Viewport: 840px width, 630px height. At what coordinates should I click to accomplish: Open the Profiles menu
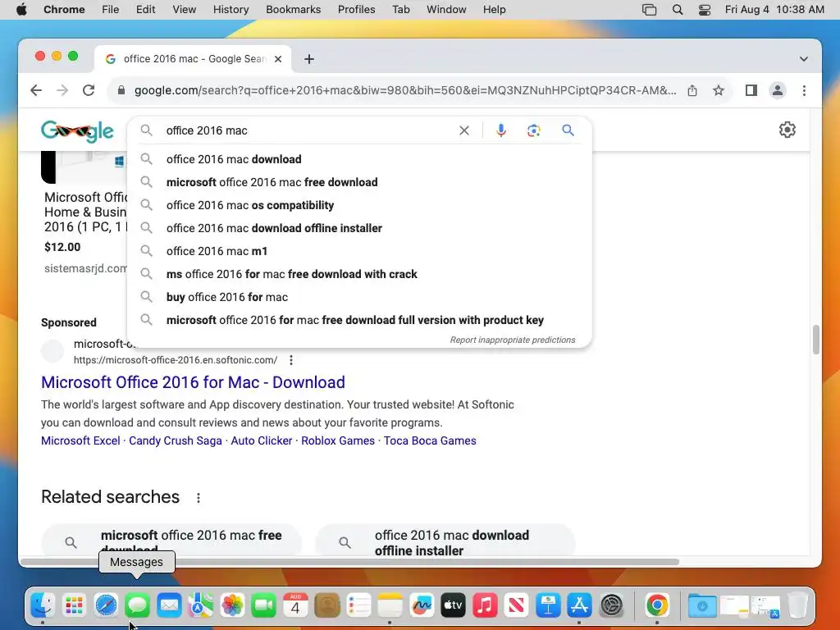pos(356,10)
